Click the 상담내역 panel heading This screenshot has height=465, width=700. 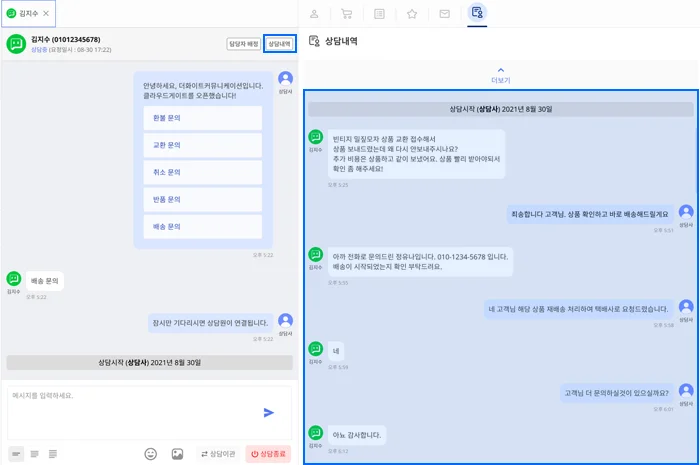pyautogui.click(x=341, y=41)
